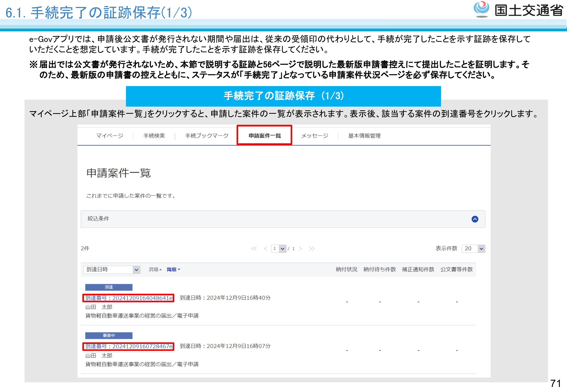Open メッセージ tab
Screen dimensions: 567x392
pos(315,136)
